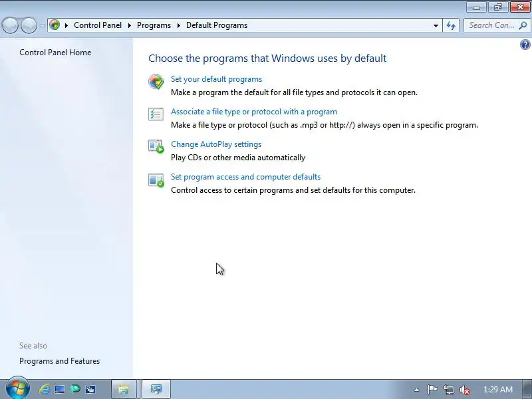Open the address bar history dropdown

coord(436,25)
